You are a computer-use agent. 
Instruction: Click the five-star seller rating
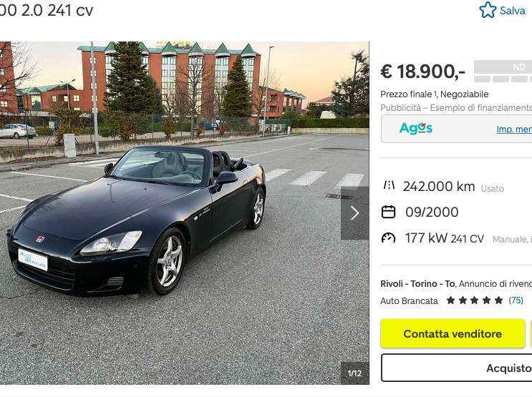474,300
